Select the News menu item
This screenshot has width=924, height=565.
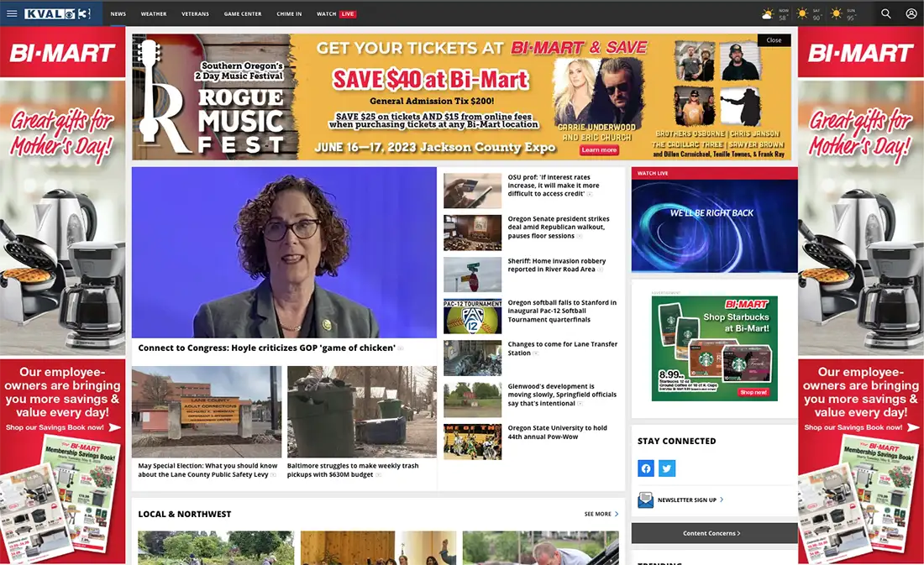(x=118, y=13)
